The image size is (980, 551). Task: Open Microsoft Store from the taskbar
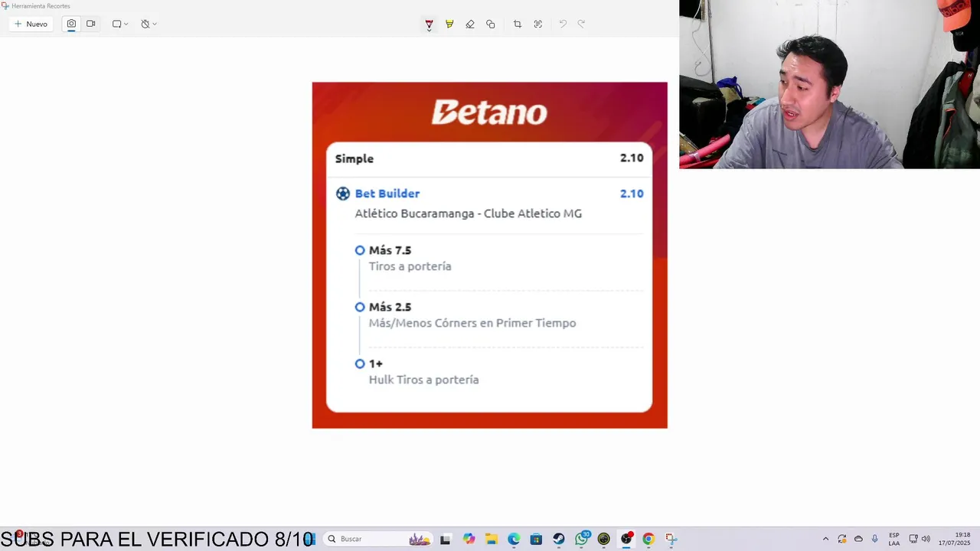pyautogui.click(x=536, y=539)
